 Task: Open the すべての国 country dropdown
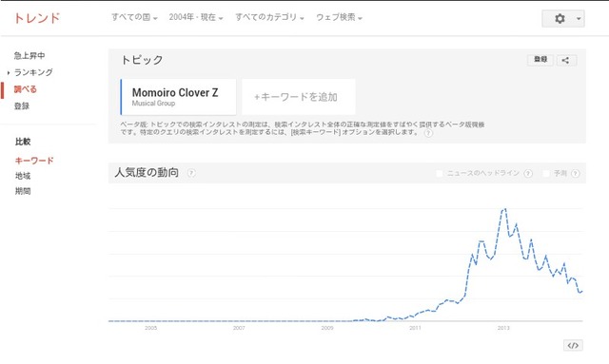coord(134,17)
